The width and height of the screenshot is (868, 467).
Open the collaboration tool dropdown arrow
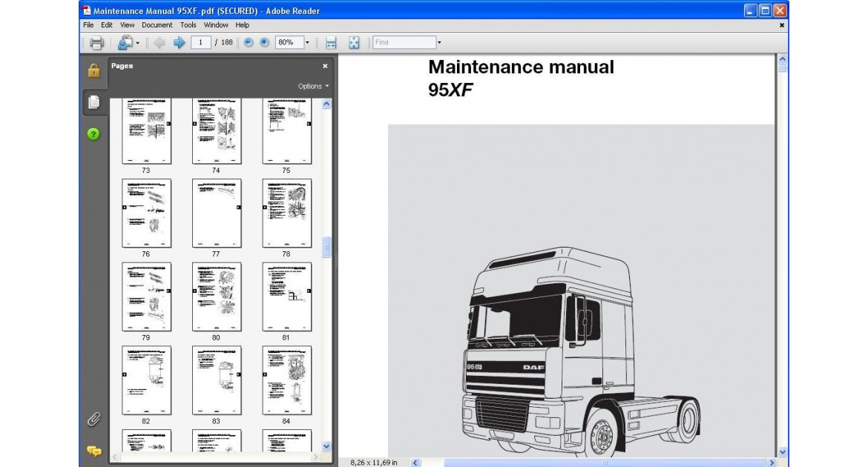(x=137, y=42)
